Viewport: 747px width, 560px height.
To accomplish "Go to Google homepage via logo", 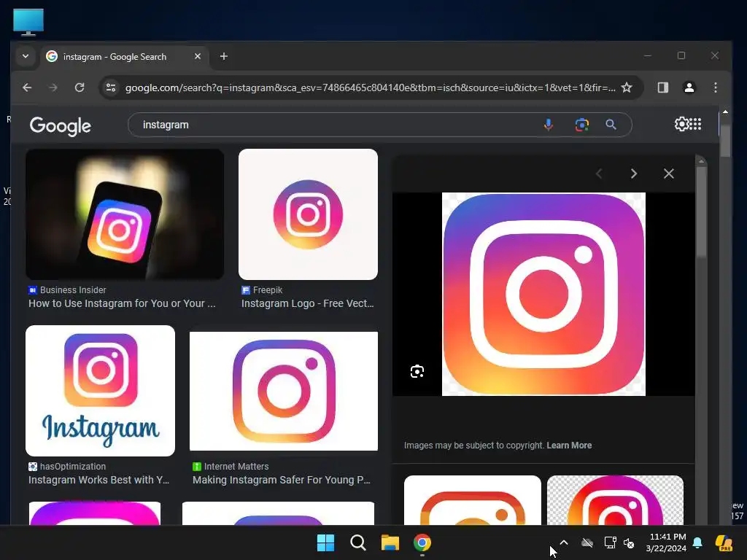I will click(x=60, y=125).
